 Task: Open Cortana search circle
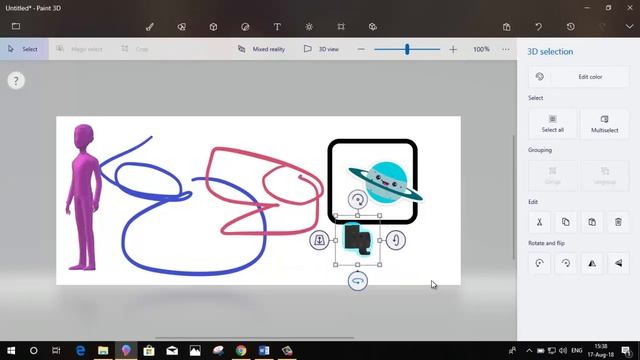coord(33,351)
